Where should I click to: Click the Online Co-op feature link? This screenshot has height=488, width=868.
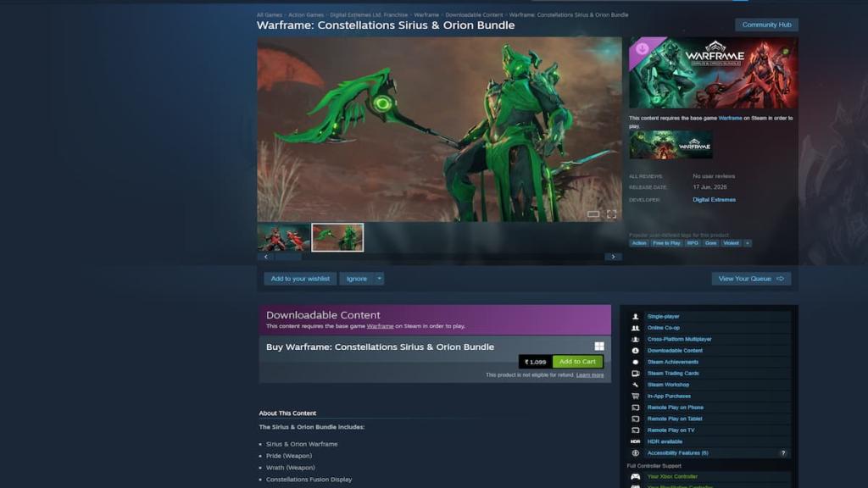(x=663, y=328)
